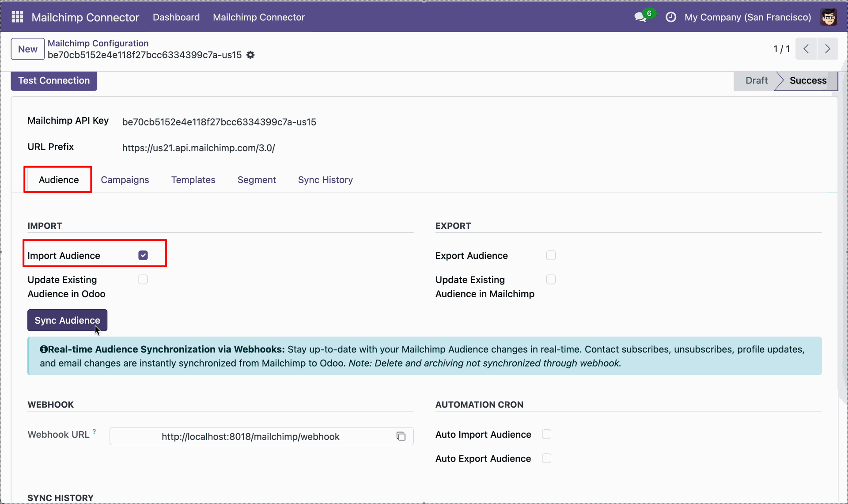Enable Update Existing Audience in Odoo
Screen dimensions: 848x504
[143, 280]
